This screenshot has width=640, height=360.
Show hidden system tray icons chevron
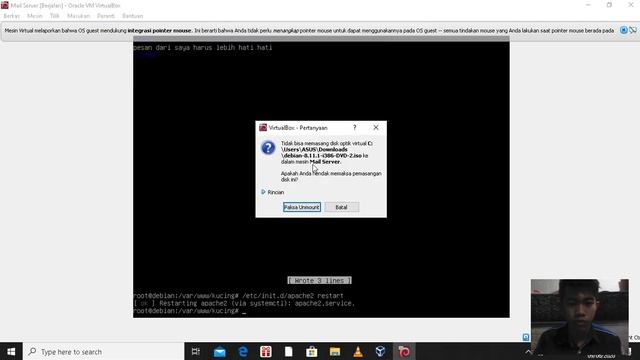(528, 351)
